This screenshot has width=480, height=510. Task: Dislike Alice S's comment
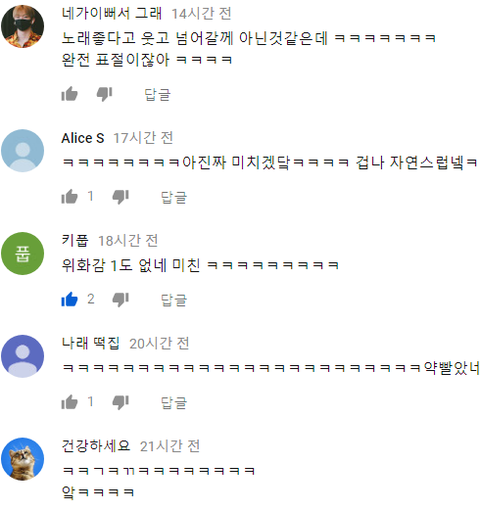[x=121, y=197]
